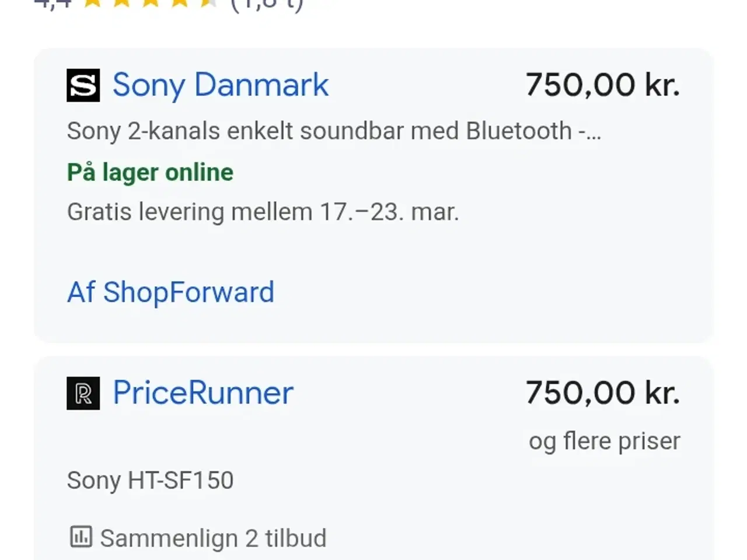
Task: Click the Sony Danmark logo icon
Action: [83, 85]
